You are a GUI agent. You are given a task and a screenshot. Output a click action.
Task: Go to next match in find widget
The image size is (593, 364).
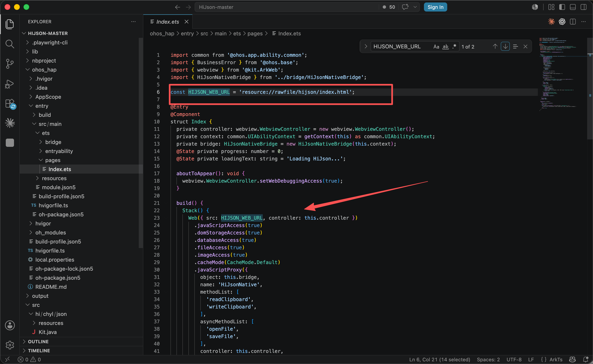click(505, 46)
